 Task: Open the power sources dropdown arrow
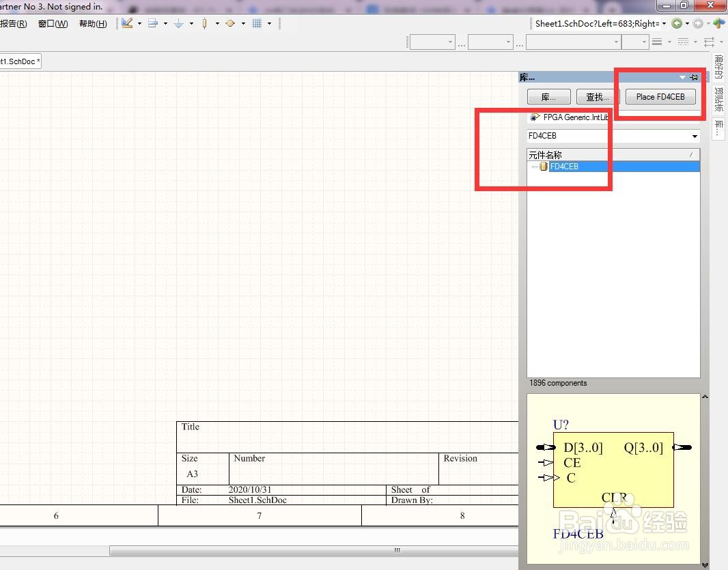(191, 23)
